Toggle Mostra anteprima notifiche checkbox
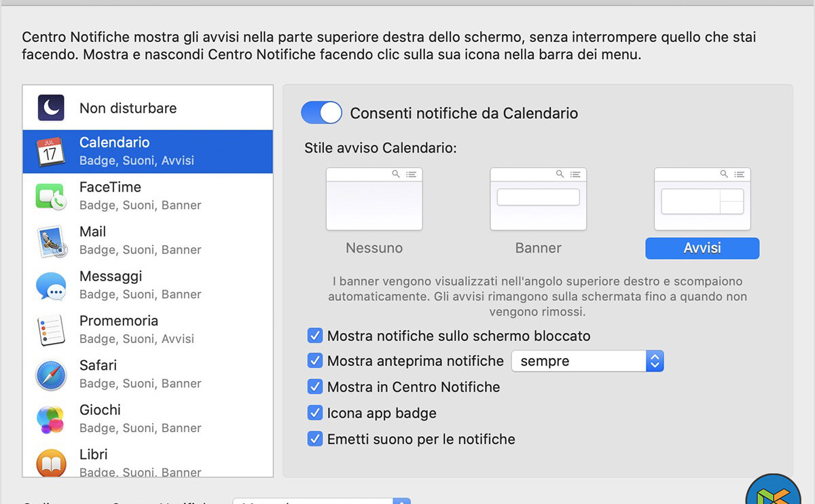Image resolution: width=815 pixels, height=504 pixels. tap(315, 361)
